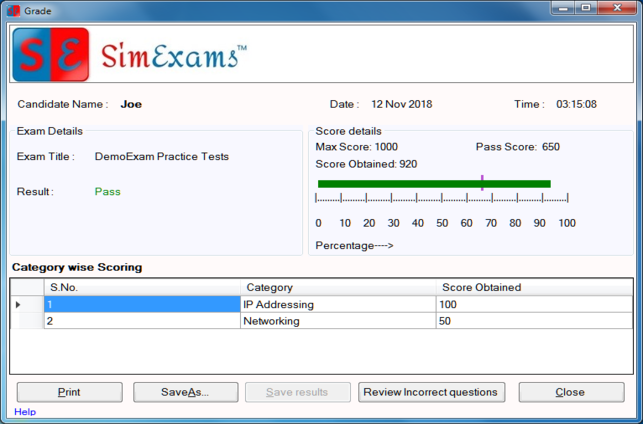This screenshot has height=424, width=643.
Task: Click the time value 03:15:08
Action: (576, 104)
